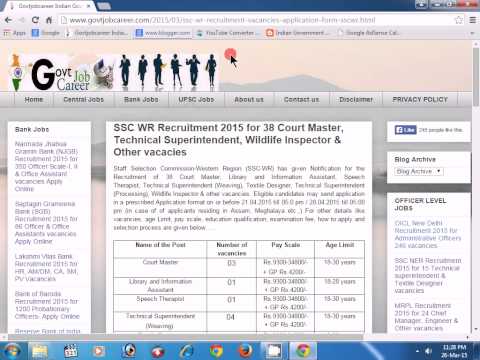480x360 pixels.
Task: Click the Court Master table cell
Action: [x=160, y=267]
